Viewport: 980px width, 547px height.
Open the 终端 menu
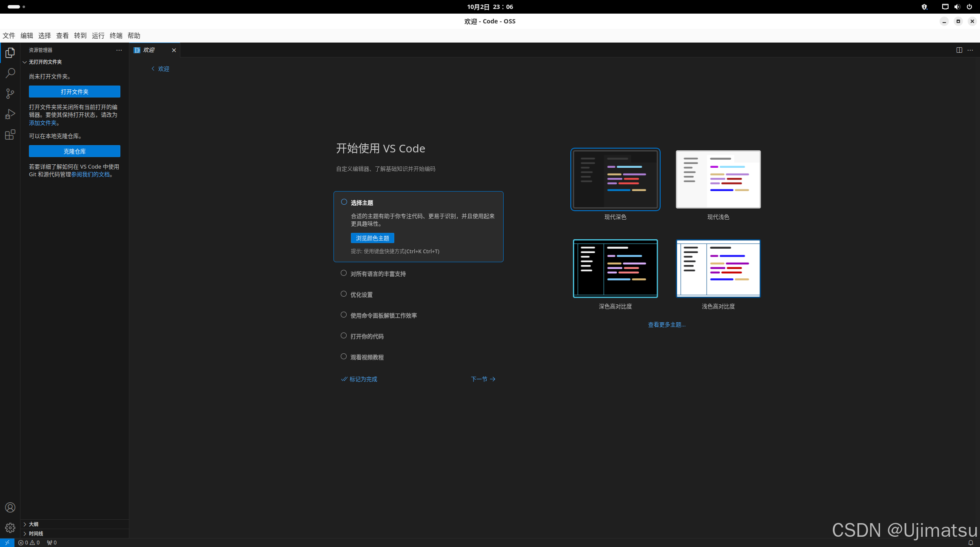116,36
